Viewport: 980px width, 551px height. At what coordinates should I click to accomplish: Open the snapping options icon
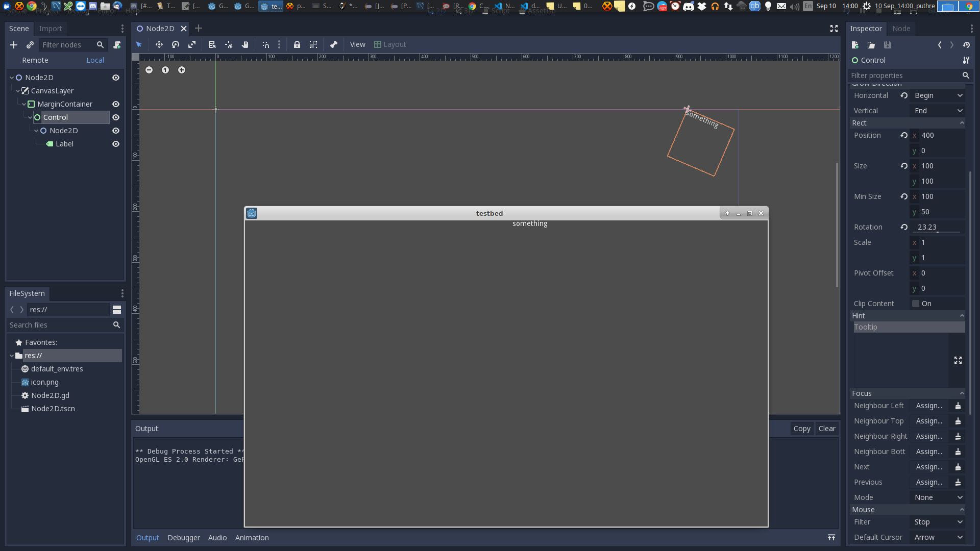(279, 44)
